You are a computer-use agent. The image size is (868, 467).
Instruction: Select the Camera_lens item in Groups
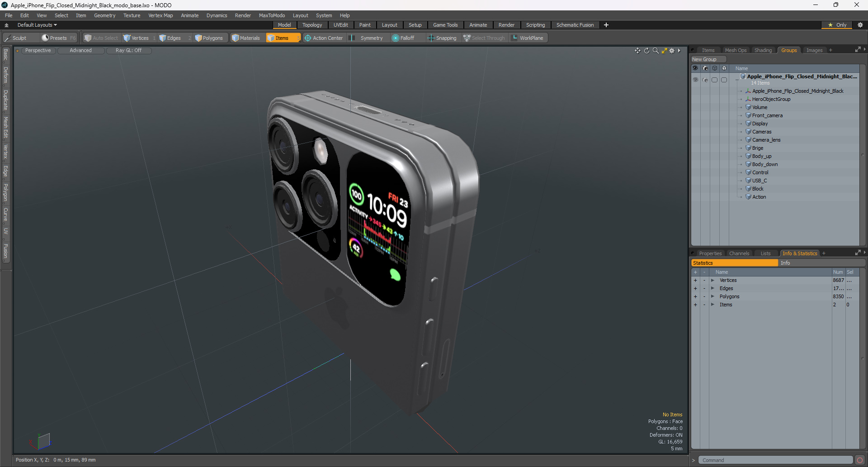pos(766,140)
